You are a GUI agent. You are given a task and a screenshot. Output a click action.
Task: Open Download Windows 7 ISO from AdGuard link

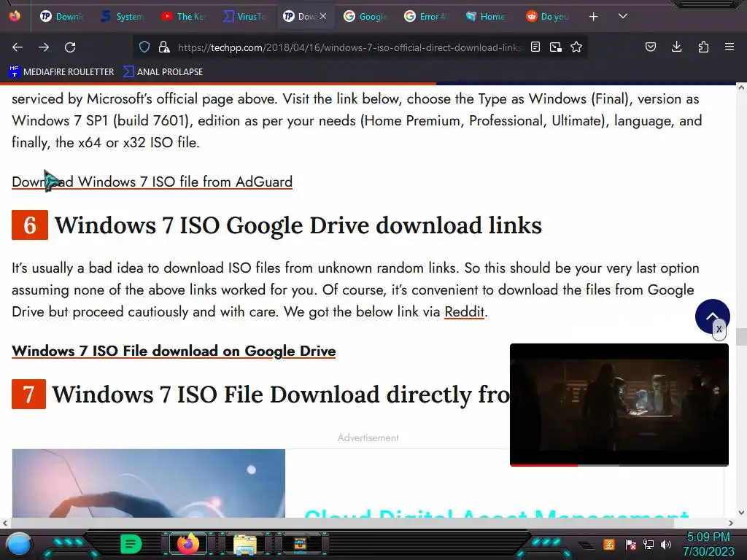[x=152, y=182]
